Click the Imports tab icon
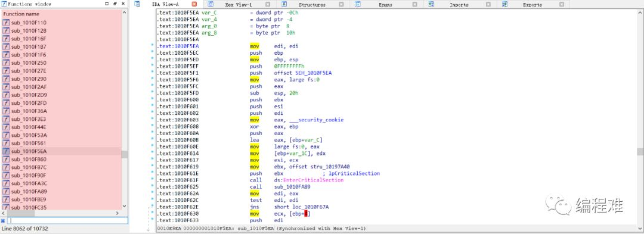 431,4
